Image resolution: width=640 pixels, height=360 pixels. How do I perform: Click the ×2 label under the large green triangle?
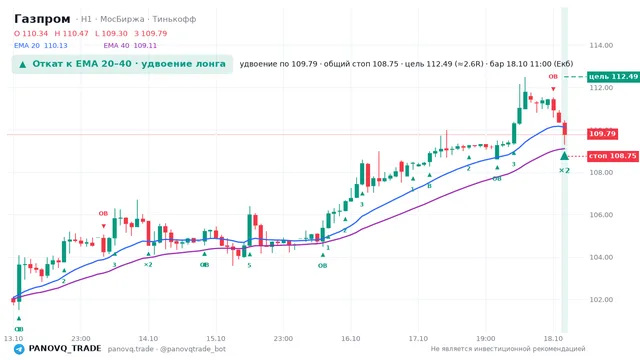[x=564, y=171]
